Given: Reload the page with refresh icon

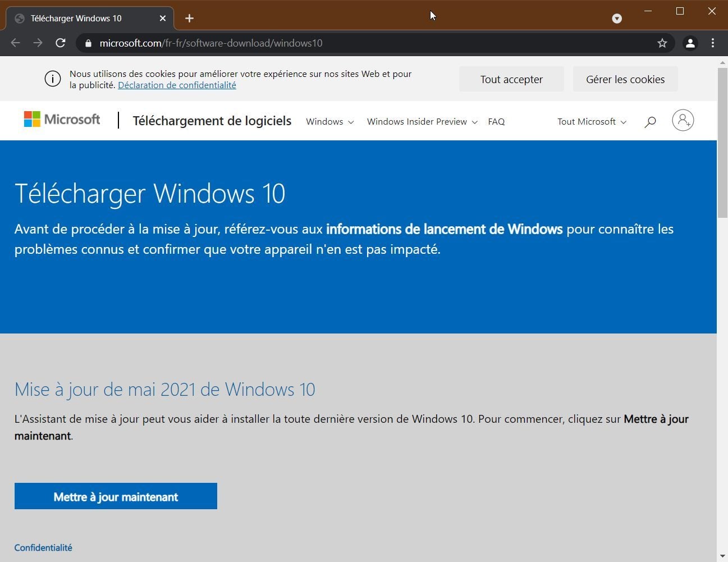Looking at the screenshot, I should click(61, 43).
